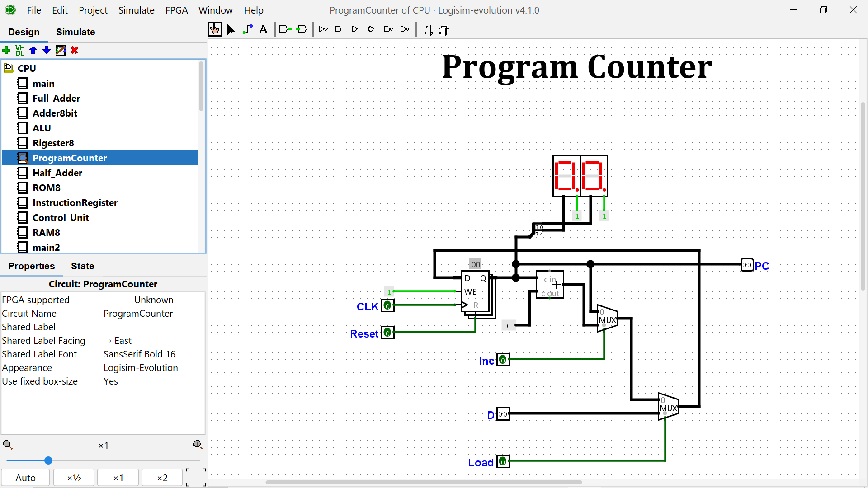This screenshot has width=868, height=488.
Task: Click the canvas vertical scrollbar
Action: coord(863,197)
